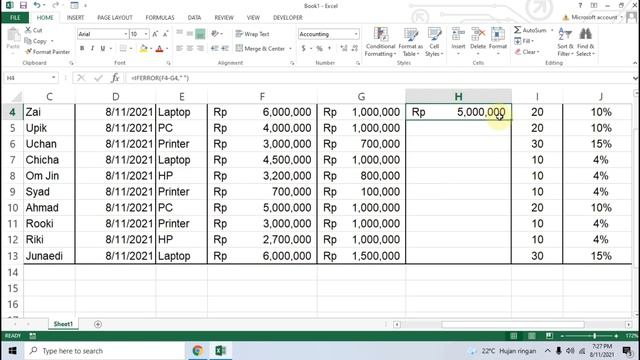This screenshot has width=640, height=360.
Task: Toggle Bold formatting
Action: (82, 49)
